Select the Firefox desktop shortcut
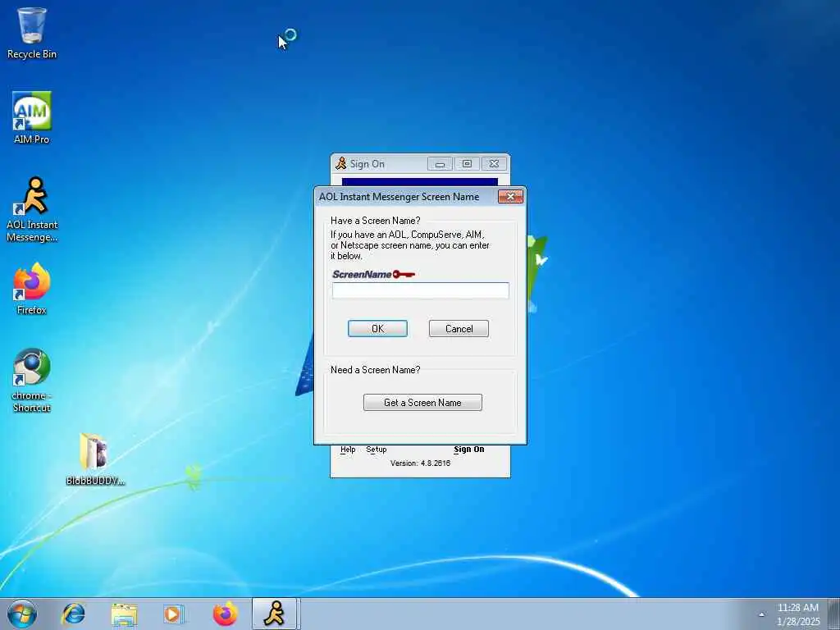Viewport: 840px width, 630px height. pos(32,288)
